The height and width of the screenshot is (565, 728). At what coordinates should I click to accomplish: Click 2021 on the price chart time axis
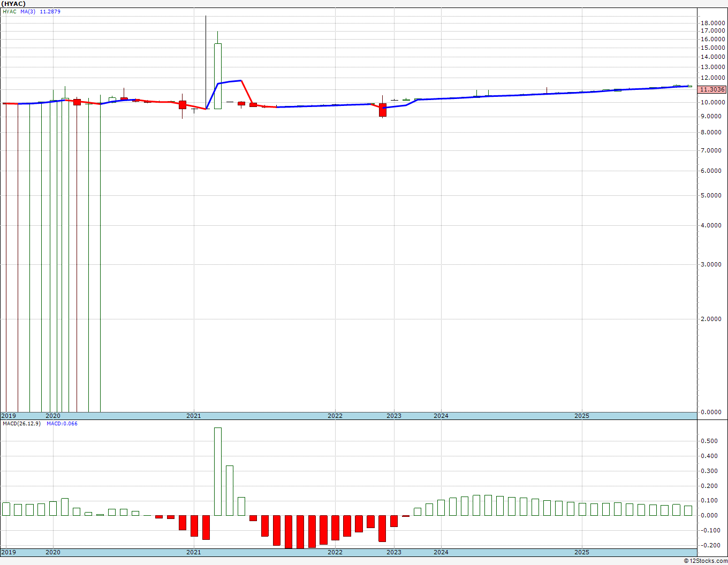pos(194,416)
